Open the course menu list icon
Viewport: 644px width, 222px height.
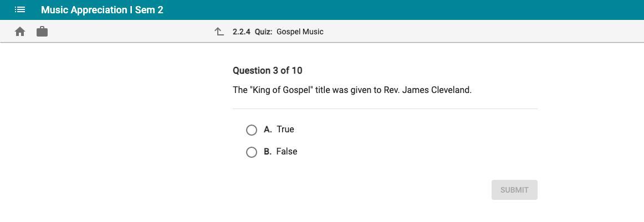point(20,10)
